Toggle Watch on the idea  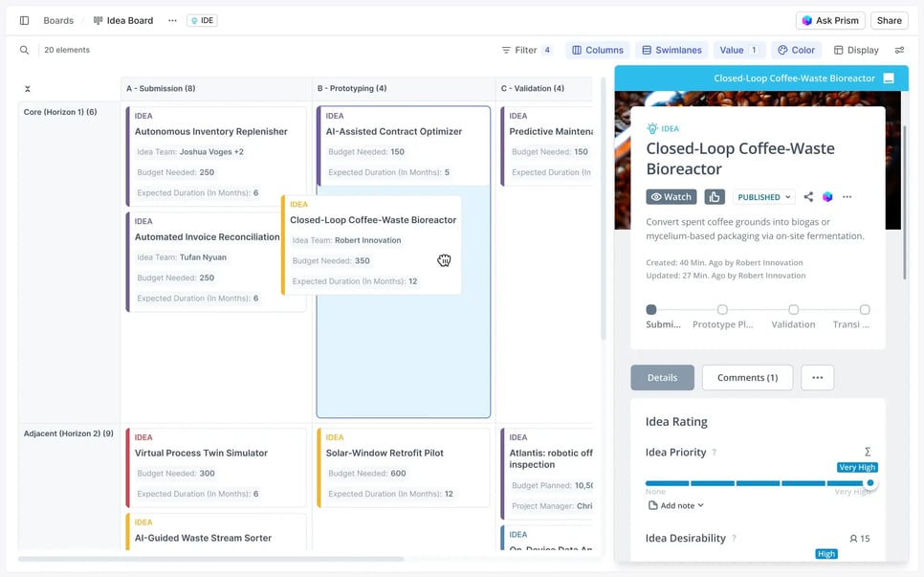pyautogui.click(x=671, y=197)
